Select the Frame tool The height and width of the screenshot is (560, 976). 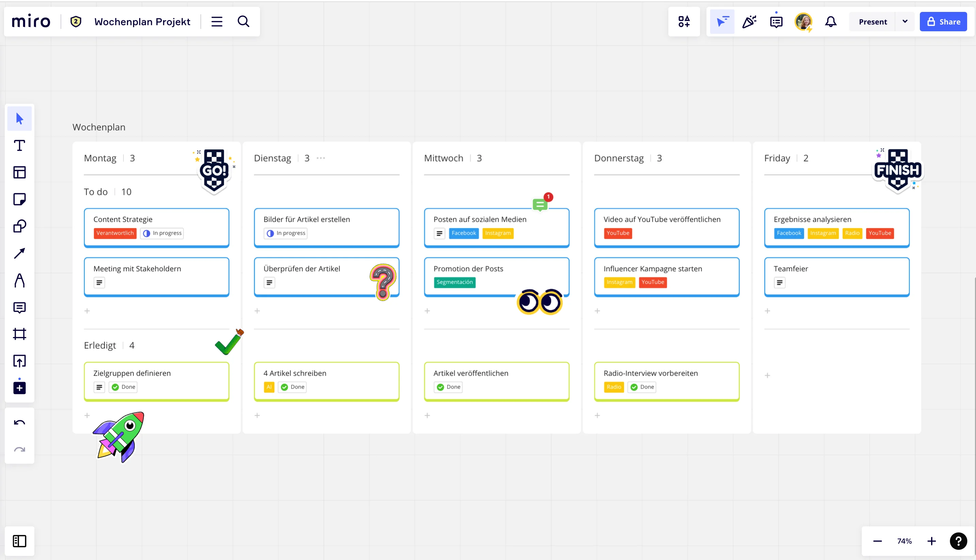click(x=19, y=334)
